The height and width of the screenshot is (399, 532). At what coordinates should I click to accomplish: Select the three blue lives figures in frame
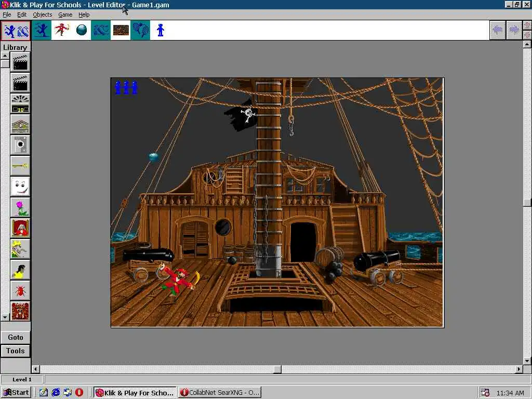(x=126, y=87)
